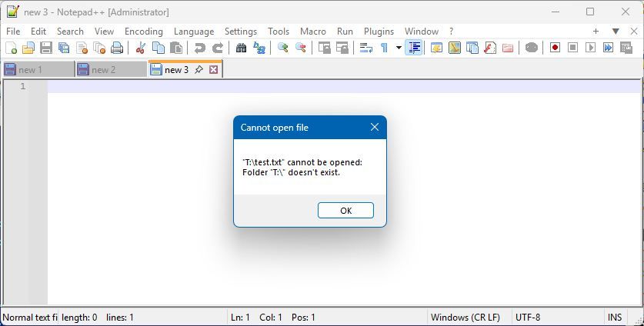The width and height of the screenshot is (644, 326).
Task: Click the New file toolbar icon
Action: (11, 48)
